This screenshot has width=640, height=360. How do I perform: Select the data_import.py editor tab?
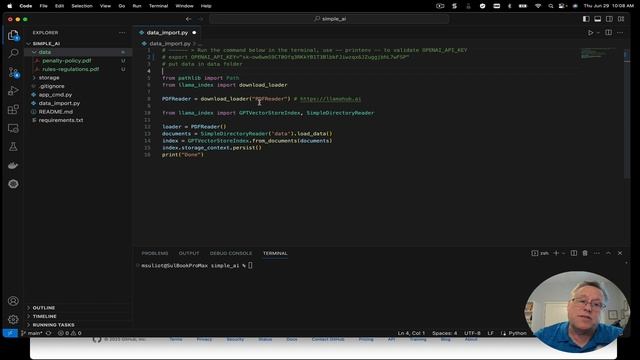[x=167, y=33]
